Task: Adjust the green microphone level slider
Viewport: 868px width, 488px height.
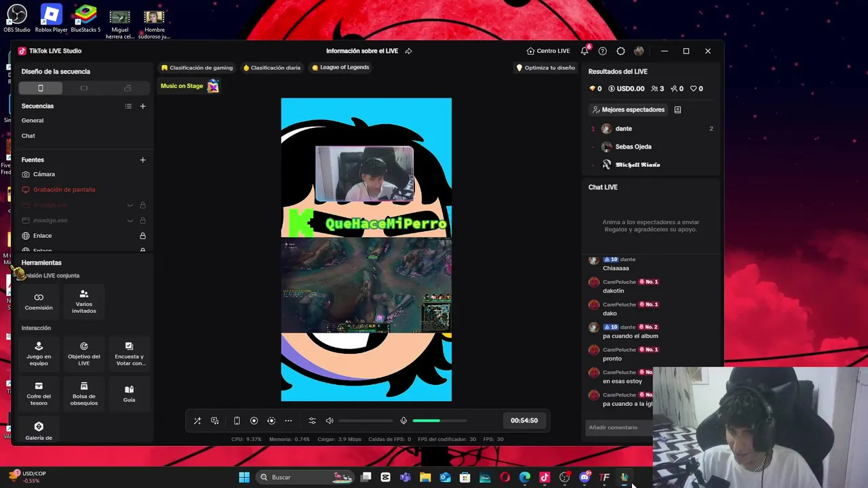Action: click(439, 421)
